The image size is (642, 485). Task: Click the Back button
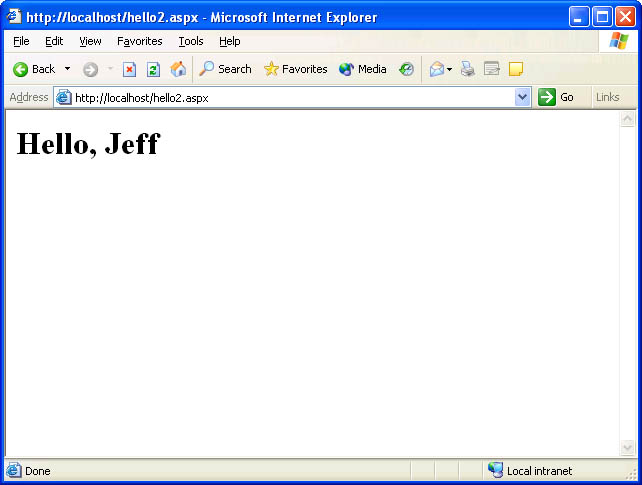point(34,69)
